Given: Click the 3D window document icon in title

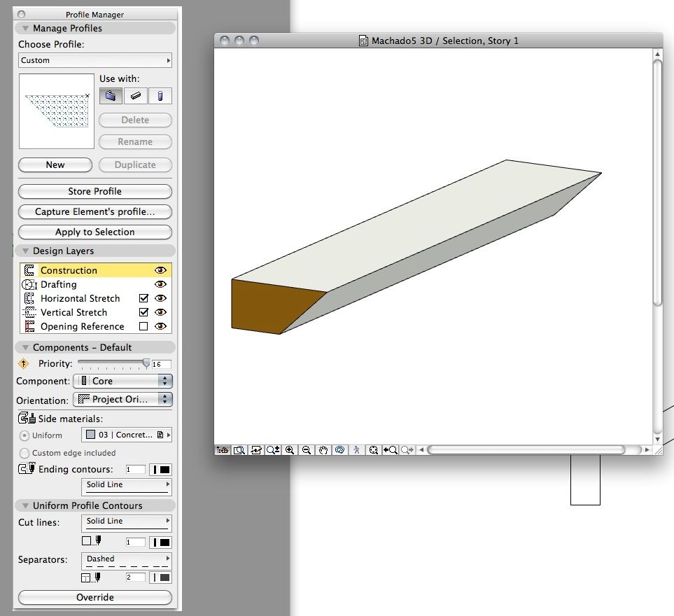Looking at the screenshot, I should (x=363, y=41).
